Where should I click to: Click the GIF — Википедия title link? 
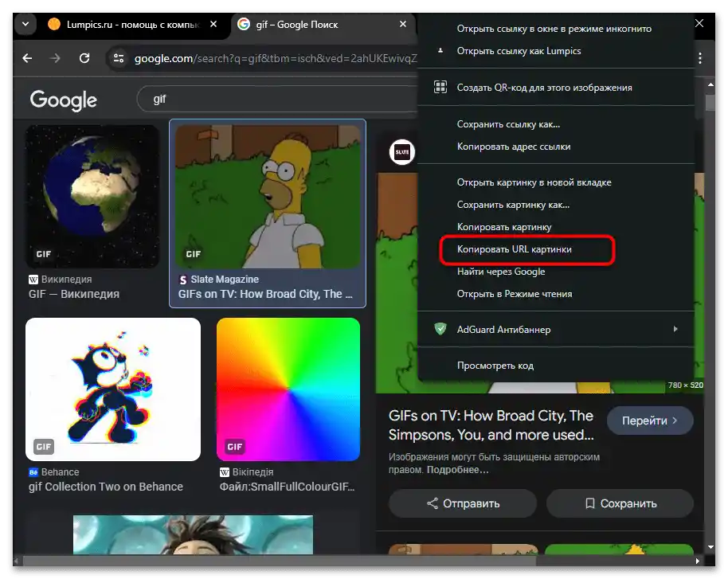74,294
